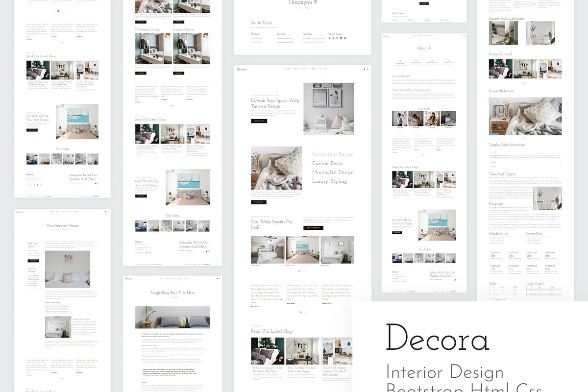Viewport: 588px width, 392px height.
Task: Open the first lightbox image under Images And Lightboxes
Action: (x=503, y=33)
